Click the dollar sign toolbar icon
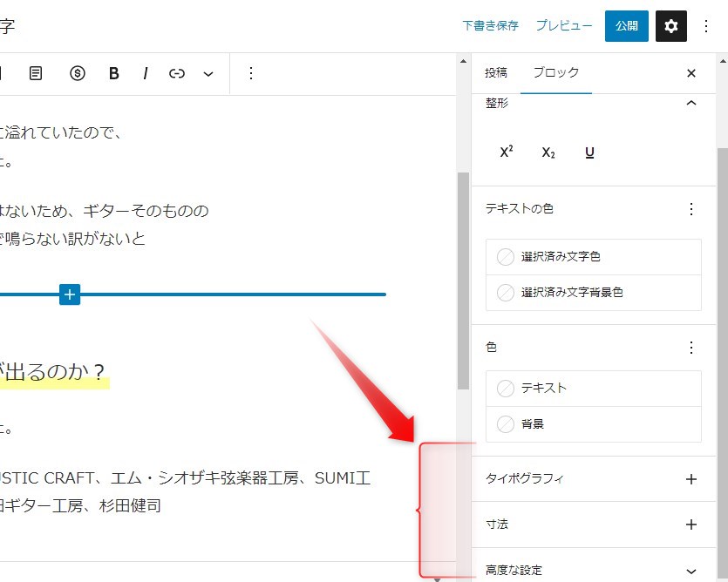Viewport: 728px width, 582px height. 78,74
